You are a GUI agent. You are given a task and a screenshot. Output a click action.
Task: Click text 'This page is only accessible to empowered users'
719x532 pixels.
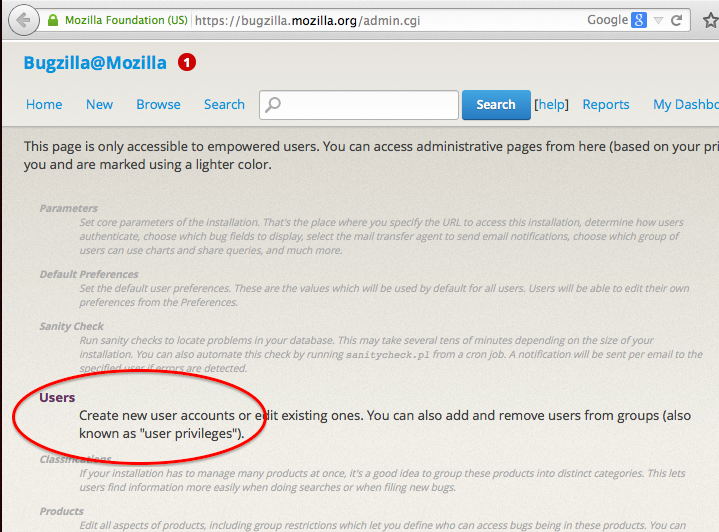[171, 147]
